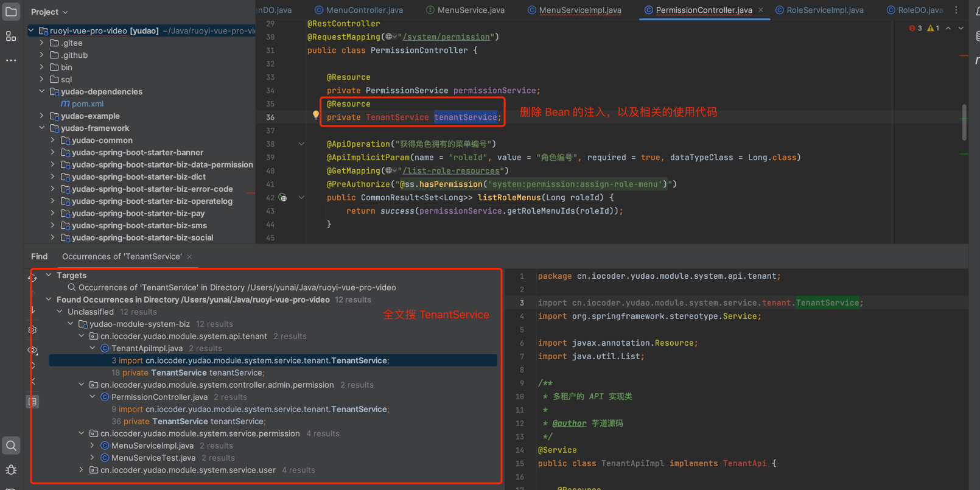The height and width of the screenshot is (490, 980).
Task: Rerun the search with the refresh icon
Action: [33, 278]
